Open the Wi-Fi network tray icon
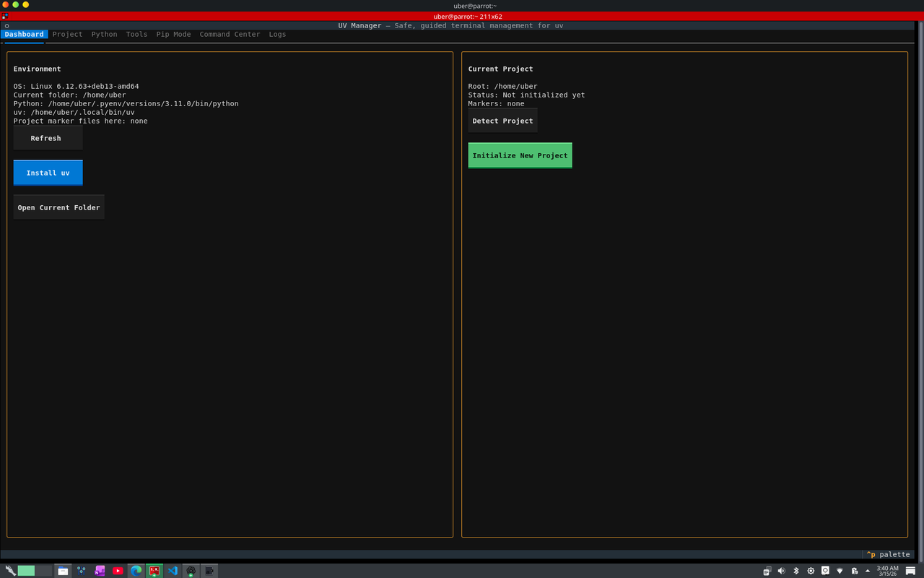Viewport: 924px width, 578px height. click(840, 571)
